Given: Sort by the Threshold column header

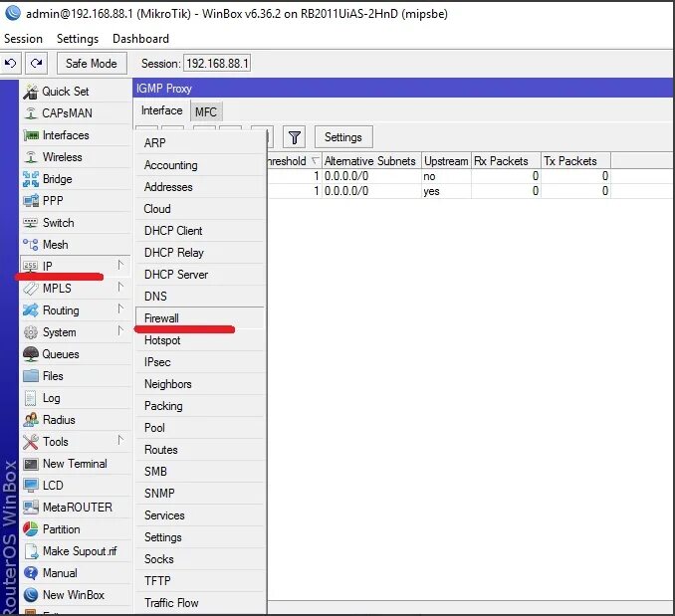Looking at the screenshot, I should 294,161.
